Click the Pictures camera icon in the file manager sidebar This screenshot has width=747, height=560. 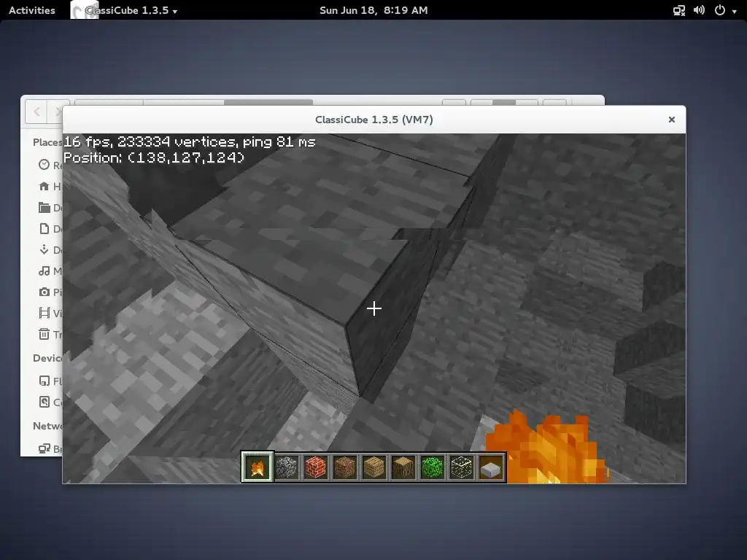[x=44, y=292]
